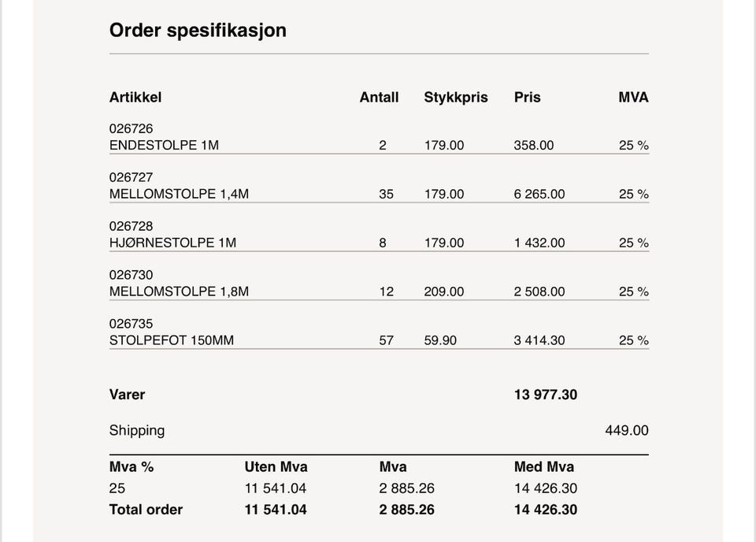Screen dimensions: 756x542
Task: Select article number 026726
Action: (131, 128)
